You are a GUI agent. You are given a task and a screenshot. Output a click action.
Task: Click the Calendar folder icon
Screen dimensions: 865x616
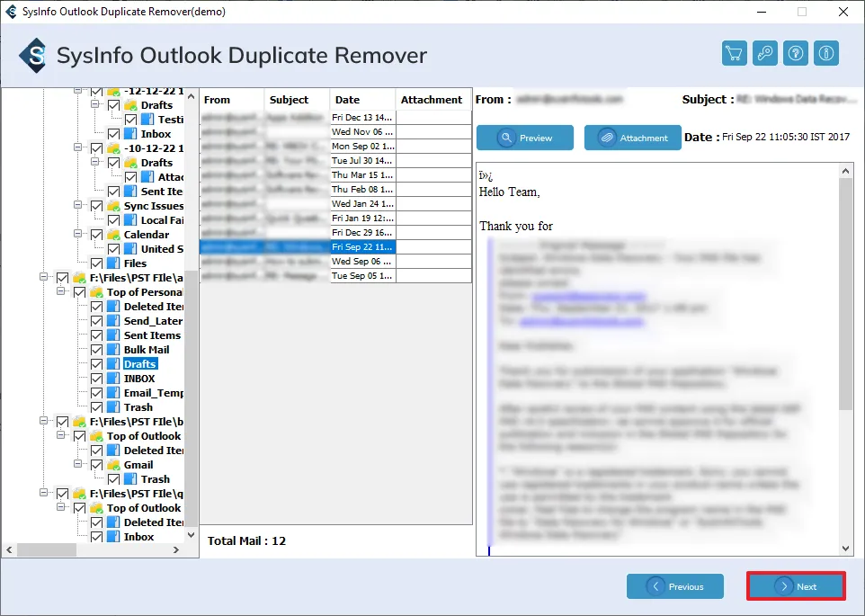pos(113,235)
